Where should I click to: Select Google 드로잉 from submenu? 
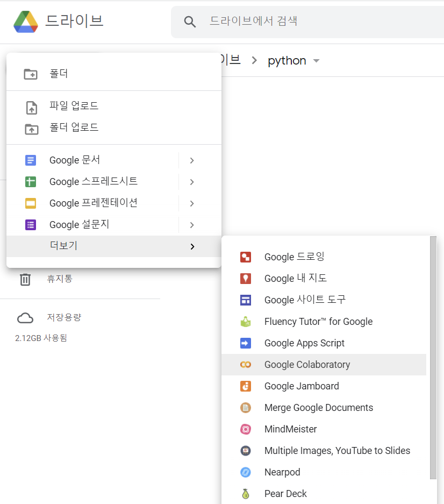pyautogui.click(x=324, y=257)
